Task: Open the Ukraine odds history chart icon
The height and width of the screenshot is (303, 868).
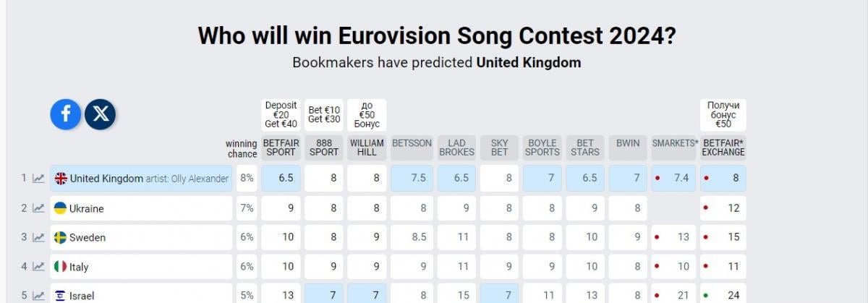Action: pyautogui.click(x=38, y=208)
